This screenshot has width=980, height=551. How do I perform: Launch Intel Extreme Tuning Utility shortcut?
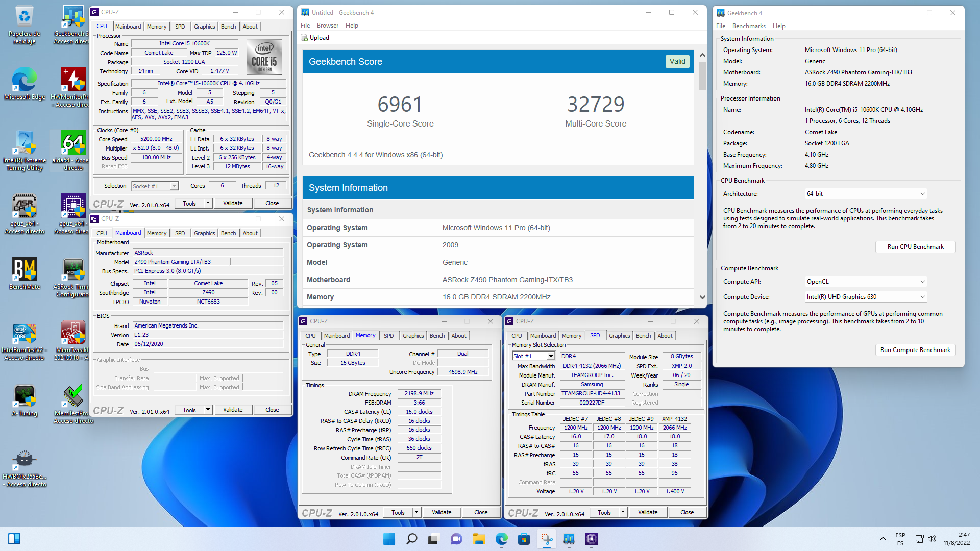click(24, 151)
